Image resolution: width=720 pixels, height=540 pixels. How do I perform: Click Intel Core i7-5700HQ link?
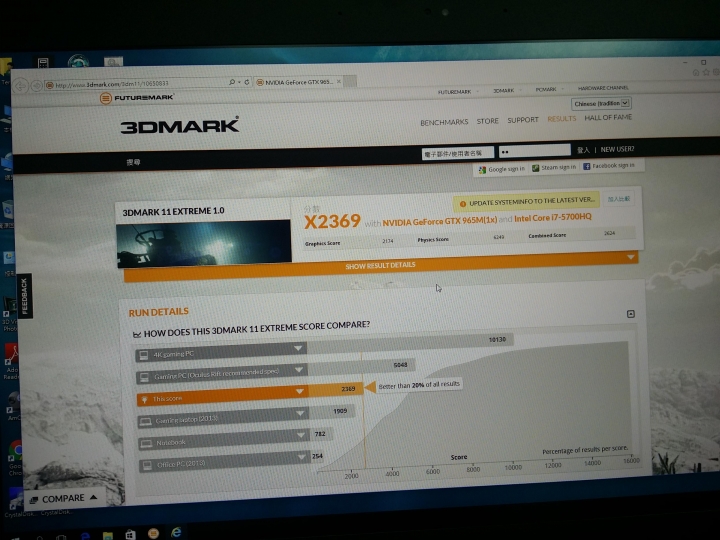[x=553, y=217]
